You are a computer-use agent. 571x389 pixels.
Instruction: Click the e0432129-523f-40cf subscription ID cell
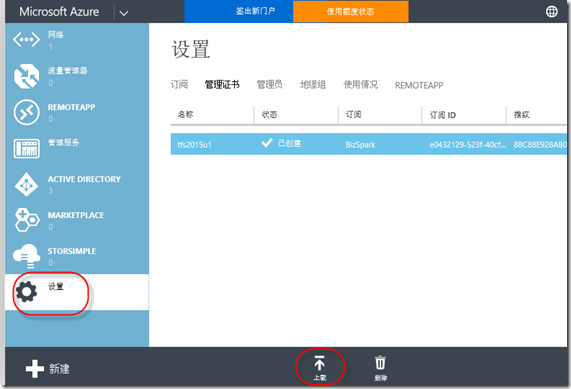pos(468,145)
